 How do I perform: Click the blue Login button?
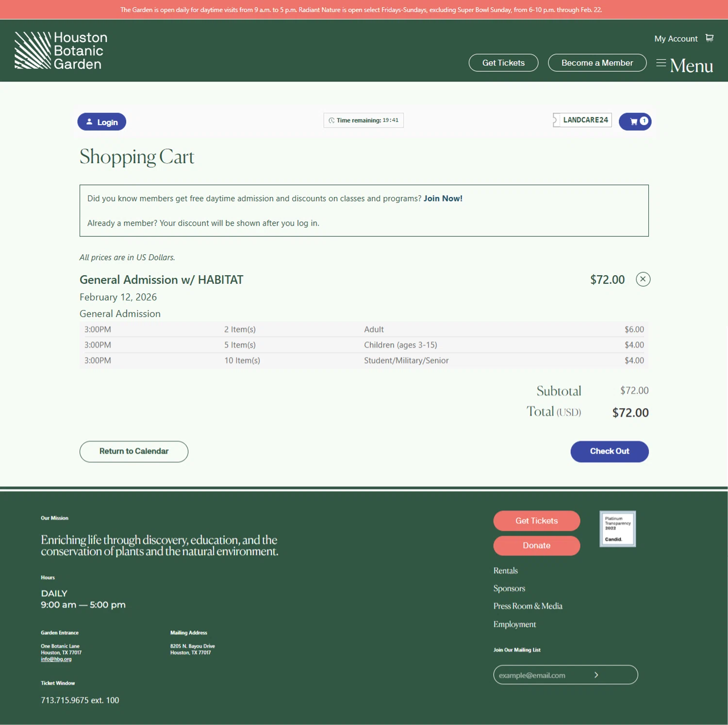point(102,122)
